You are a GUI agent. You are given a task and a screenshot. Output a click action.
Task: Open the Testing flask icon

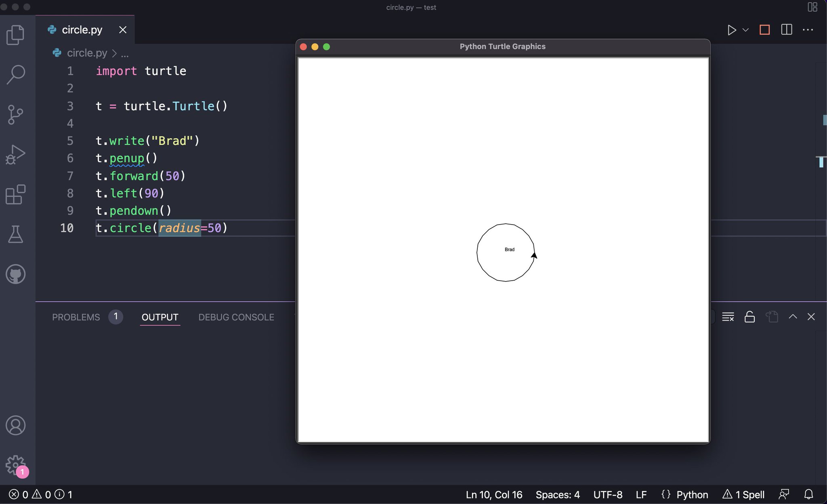[16, 234]
